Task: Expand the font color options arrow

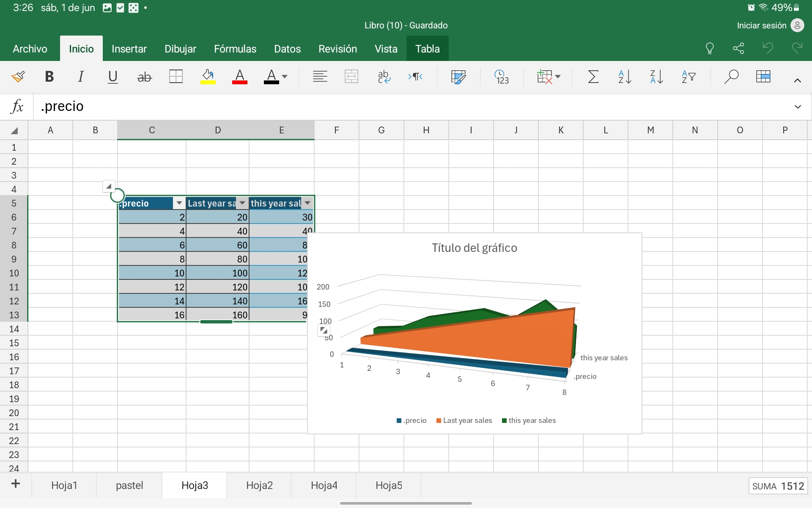Action: (x=285, y=77)
